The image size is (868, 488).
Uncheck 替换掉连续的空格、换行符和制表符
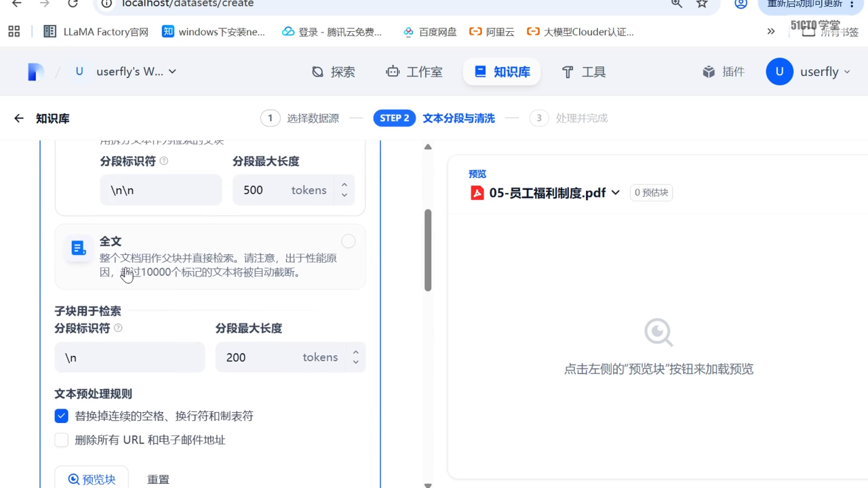pos(62,416)
